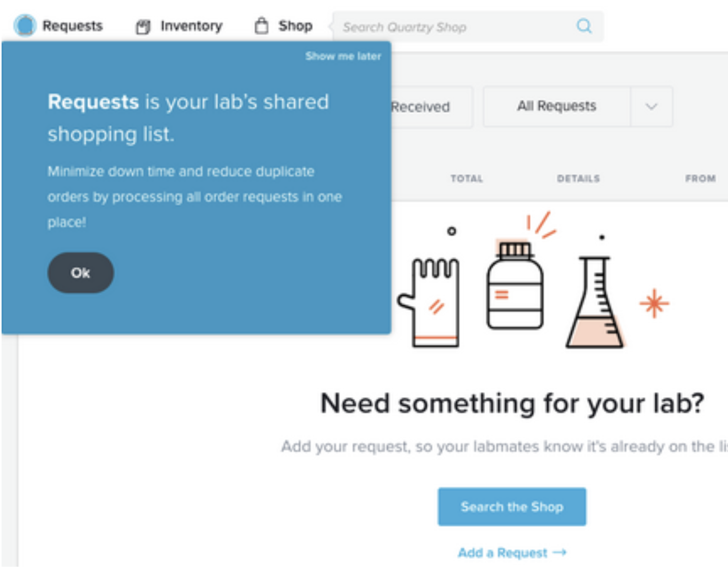Click the Show me later link
The image size is (728, 573).
pos(344,56)
